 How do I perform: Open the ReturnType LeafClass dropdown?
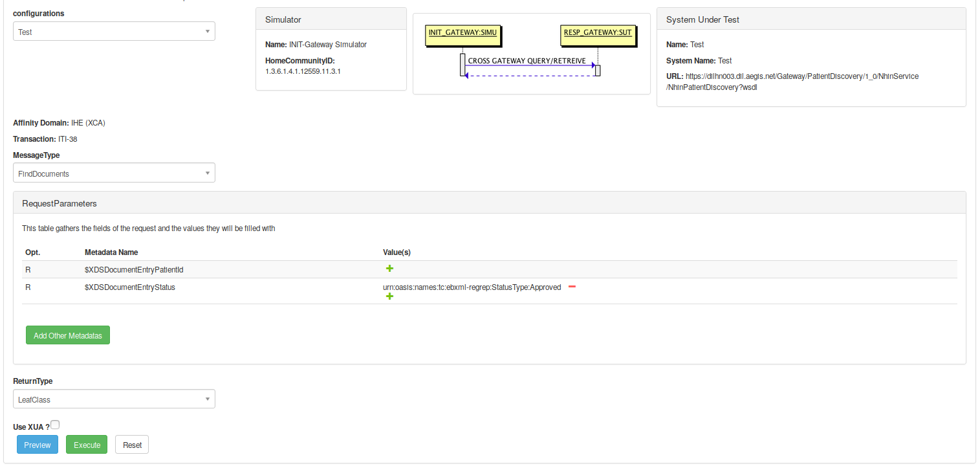(x=114, y=399)
